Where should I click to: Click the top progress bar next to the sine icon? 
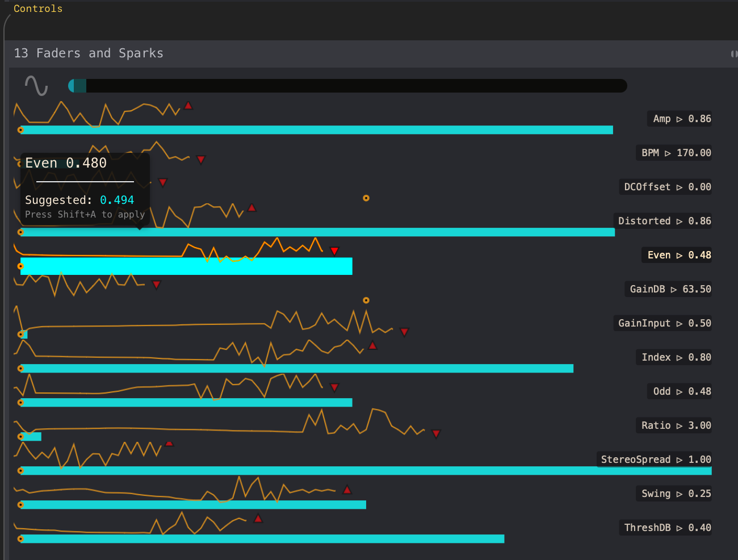347,86
